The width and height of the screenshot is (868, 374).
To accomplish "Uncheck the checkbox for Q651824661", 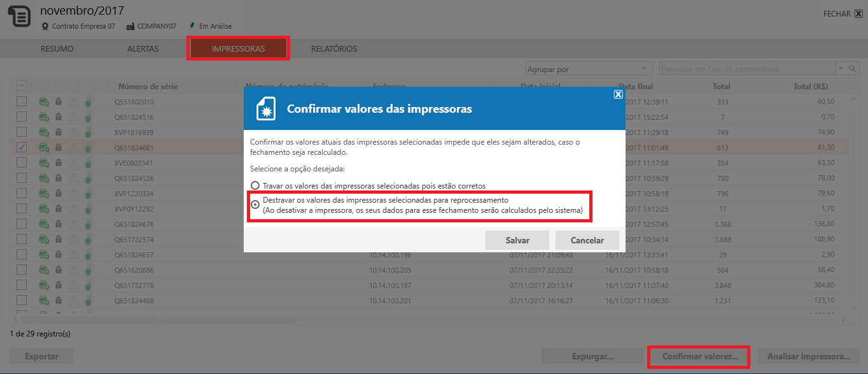I will click(x=22, y=147).
